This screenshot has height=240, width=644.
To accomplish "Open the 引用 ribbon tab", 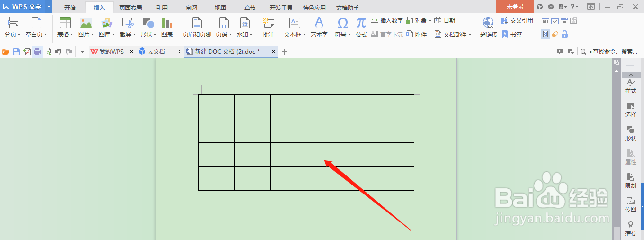I will tap(162, 8).
